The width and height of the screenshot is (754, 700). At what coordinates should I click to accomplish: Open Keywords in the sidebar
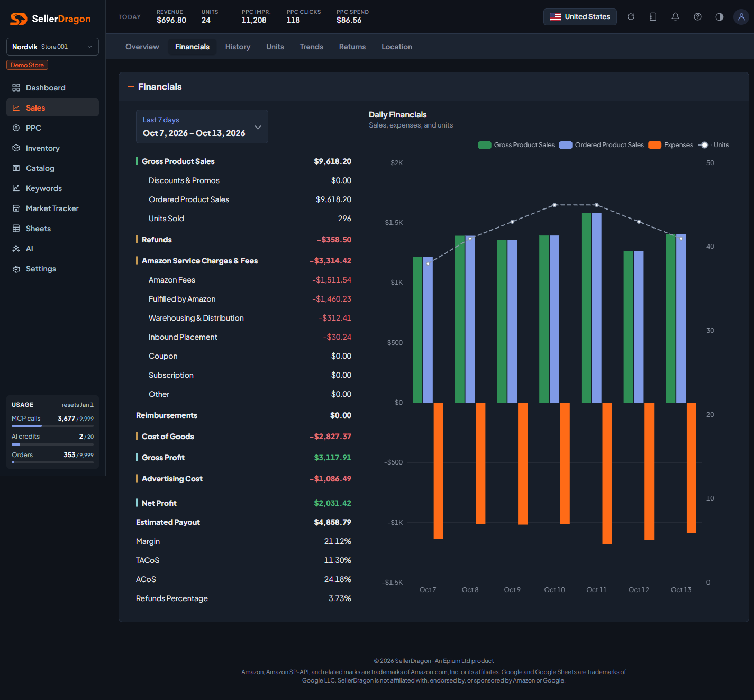point(52,188)
